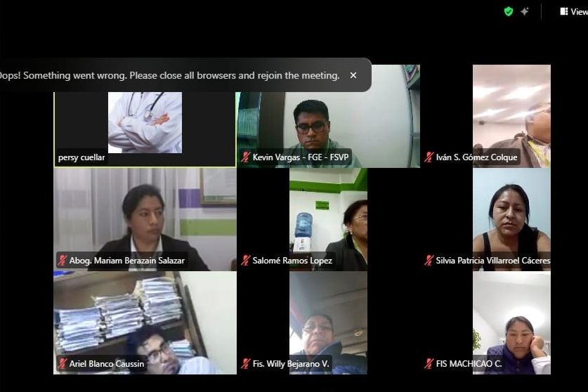Viewport: 588px width, 392px height.
Task: Click Salomé Ramos Lopez's muted mic icon
Action: [246, 261]
